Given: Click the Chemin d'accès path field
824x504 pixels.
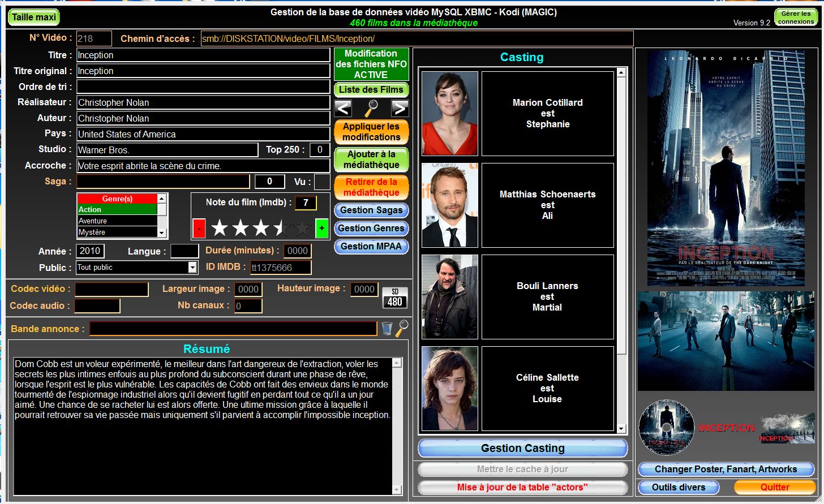Looking at the screenshot, I should (417, 38).
